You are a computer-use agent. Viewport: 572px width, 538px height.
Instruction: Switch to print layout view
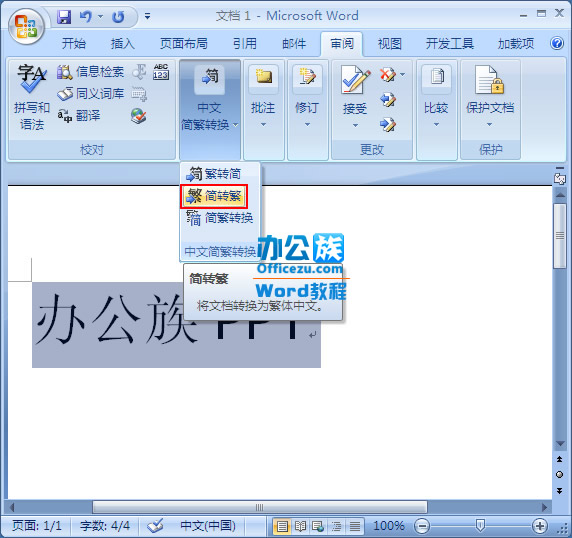282,526
